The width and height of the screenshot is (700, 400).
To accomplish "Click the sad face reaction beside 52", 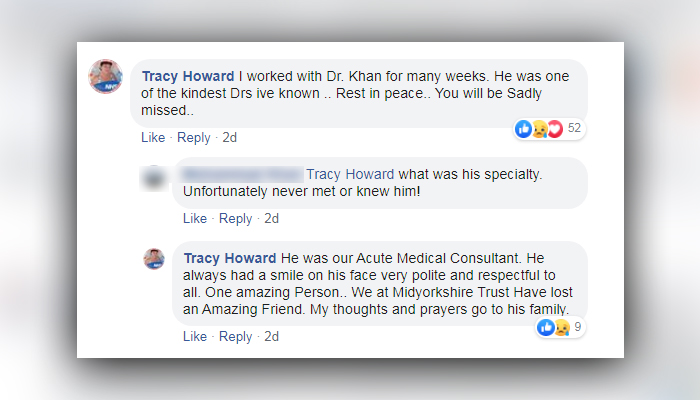I will click(x=538, y=128).
